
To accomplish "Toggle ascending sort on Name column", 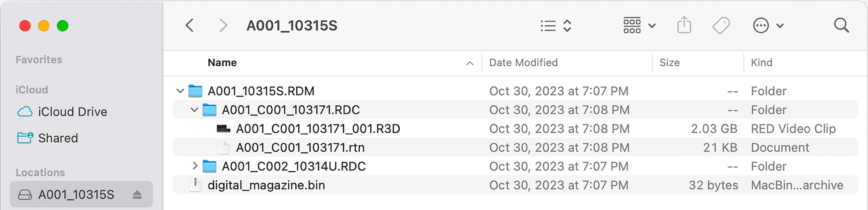I will 470,63.
